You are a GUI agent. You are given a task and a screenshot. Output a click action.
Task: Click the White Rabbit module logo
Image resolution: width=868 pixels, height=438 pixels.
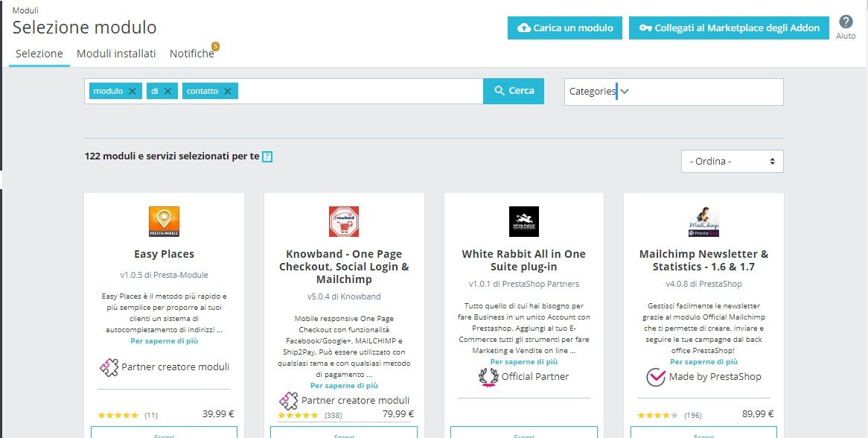tap(523, 221)
